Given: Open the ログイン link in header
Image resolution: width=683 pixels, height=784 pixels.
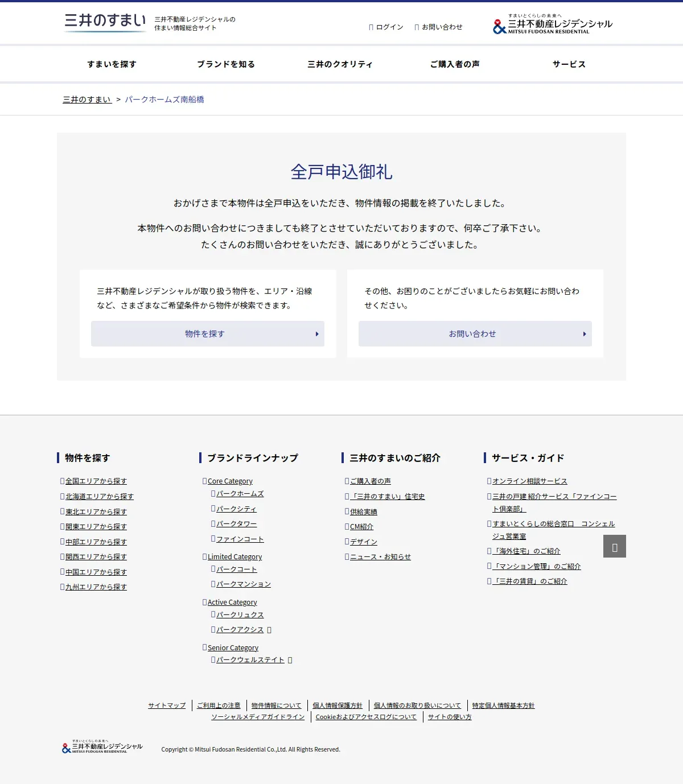Looking at the screenshot, I should tap(386, 27).
